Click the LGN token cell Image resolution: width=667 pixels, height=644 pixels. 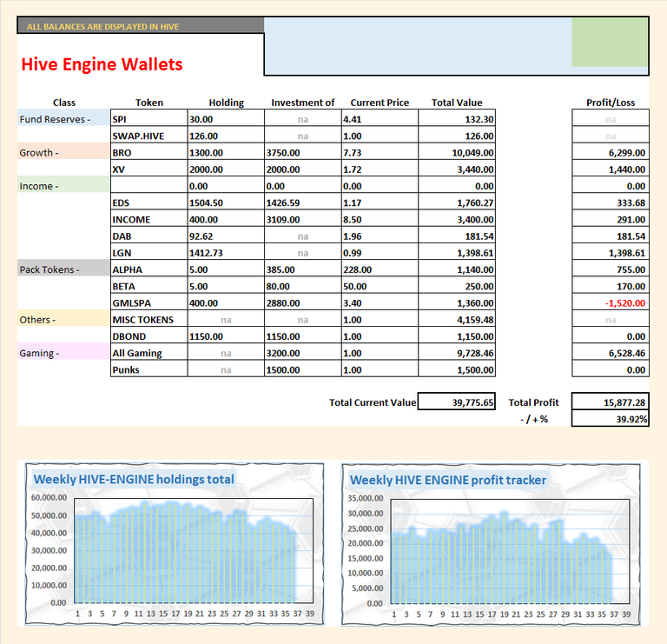coord(149,253)
